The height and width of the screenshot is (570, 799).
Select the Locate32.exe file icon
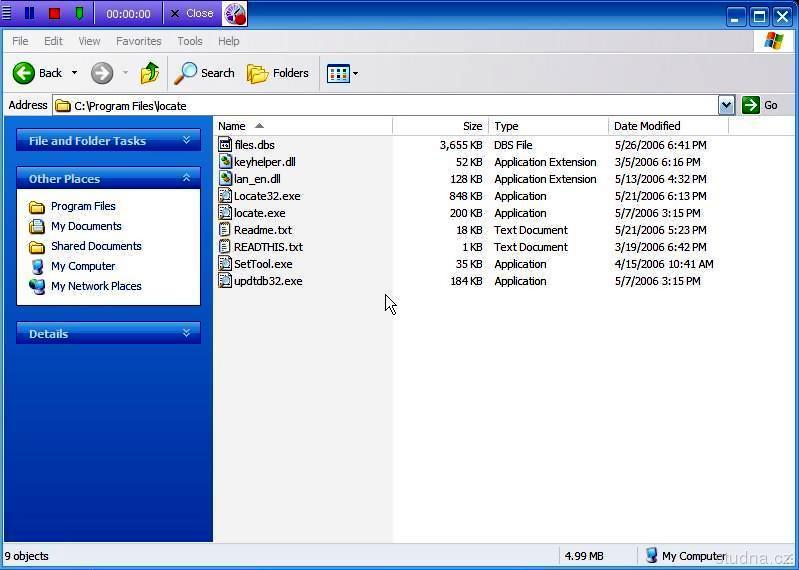tap(225, 196)
